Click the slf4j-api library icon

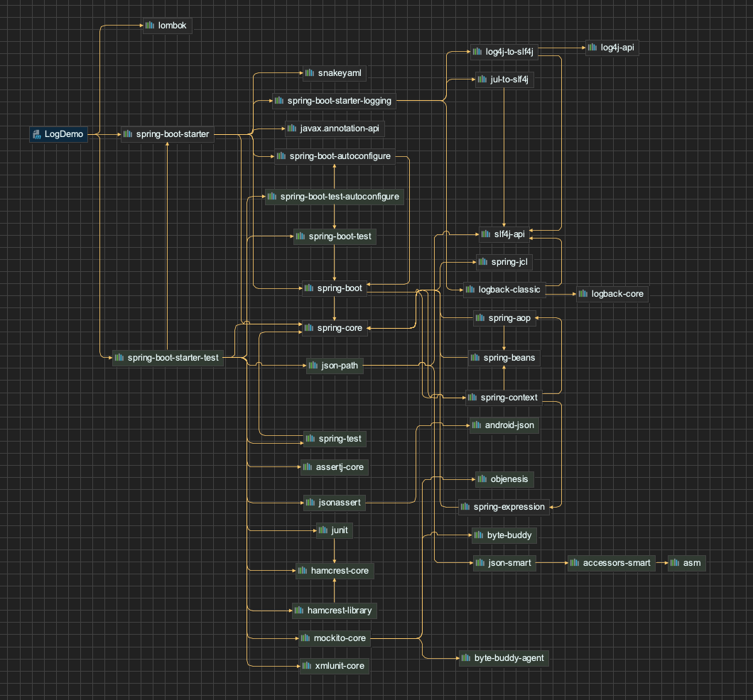486,234
